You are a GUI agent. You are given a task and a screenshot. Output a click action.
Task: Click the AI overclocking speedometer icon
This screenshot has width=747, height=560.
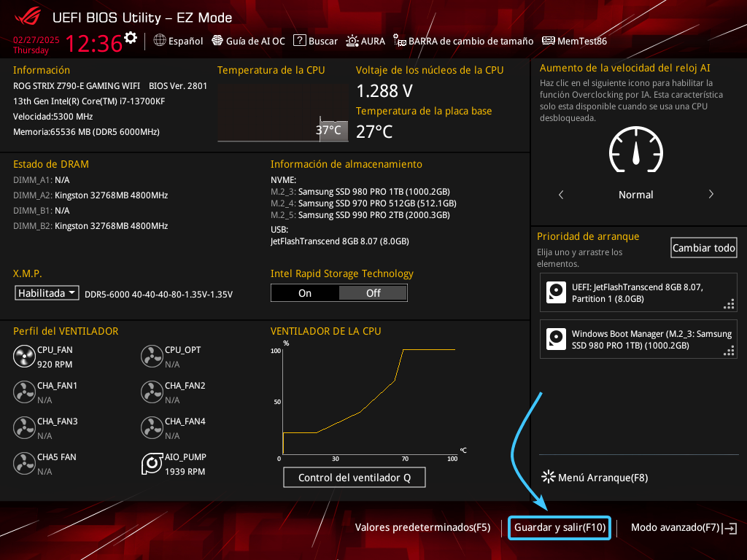(636, 149)
